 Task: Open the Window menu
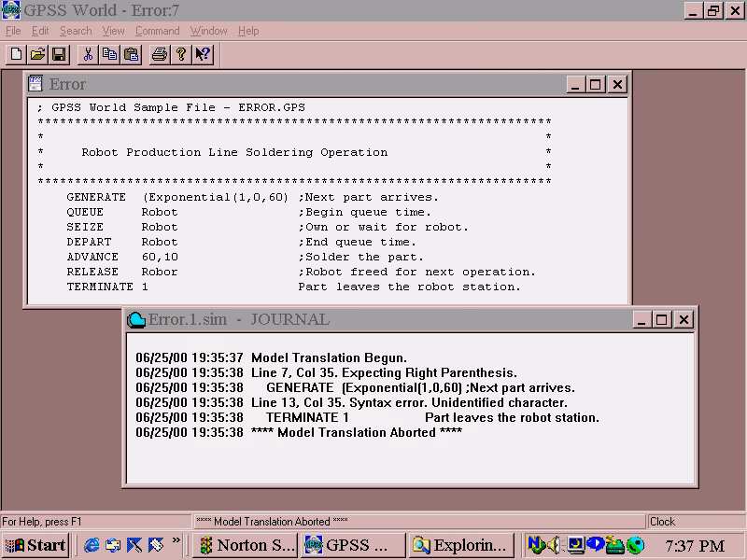[x=208, y=31]
